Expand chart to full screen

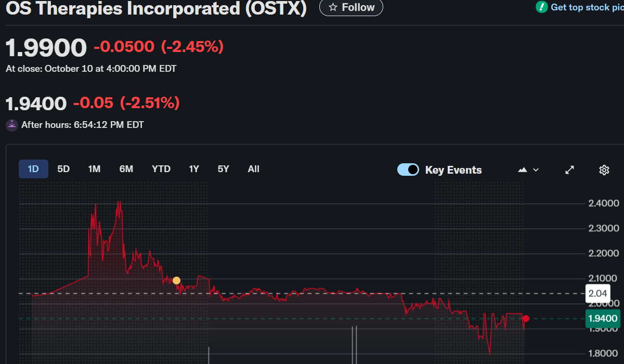[570, 170]
